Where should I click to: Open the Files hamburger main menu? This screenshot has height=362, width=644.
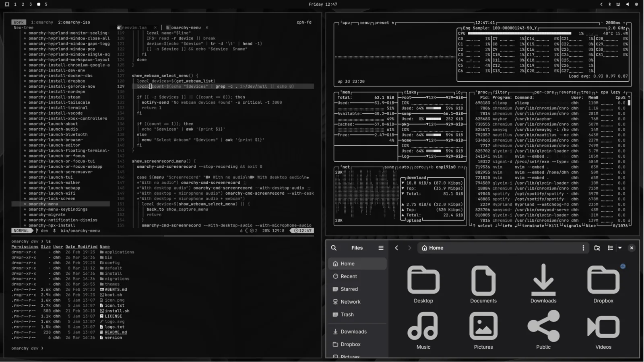[381, 248]
